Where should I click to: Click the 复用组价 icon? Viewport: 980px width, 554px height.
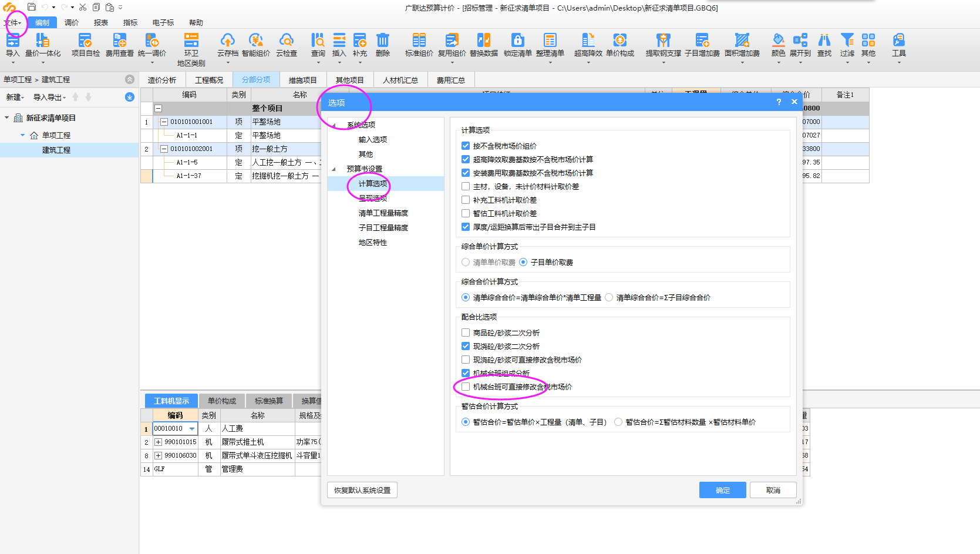[452, 40]
